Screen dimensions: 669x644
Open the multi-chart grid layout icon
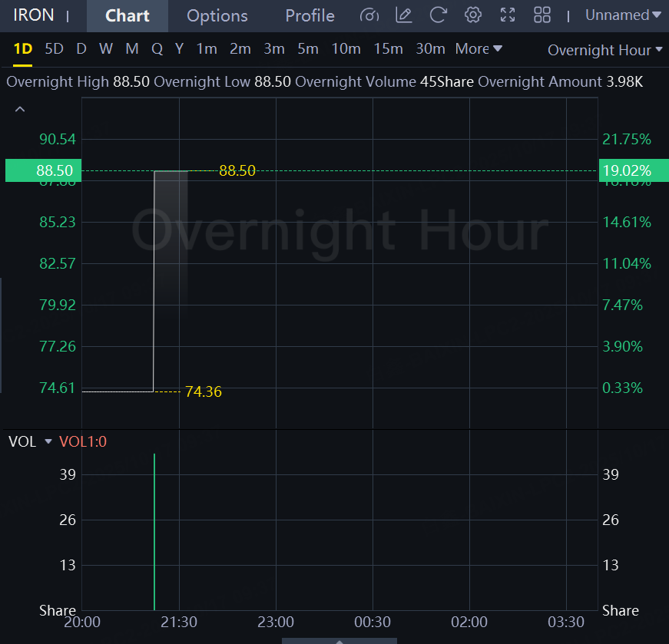click(542, 15)
